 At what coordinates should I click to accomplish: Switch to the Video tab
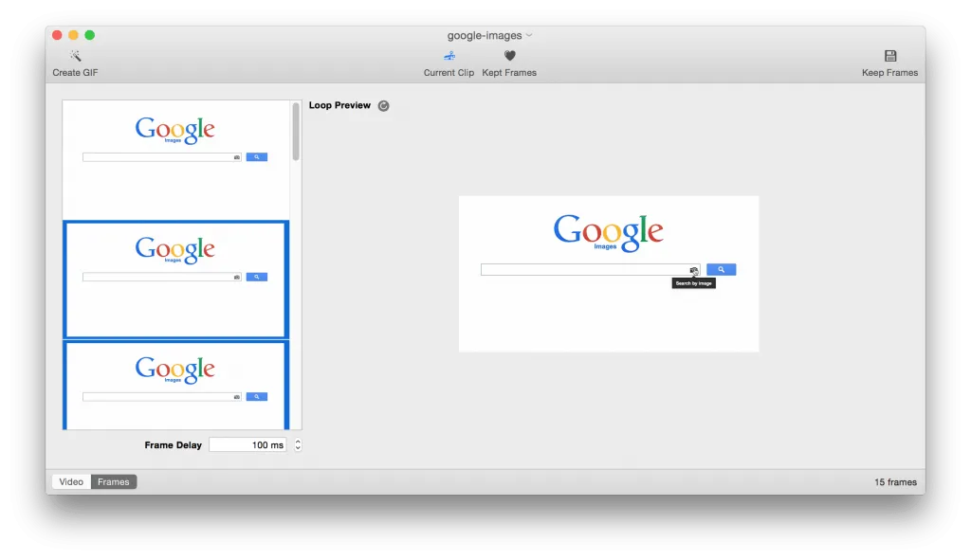[x=71, y=481]
